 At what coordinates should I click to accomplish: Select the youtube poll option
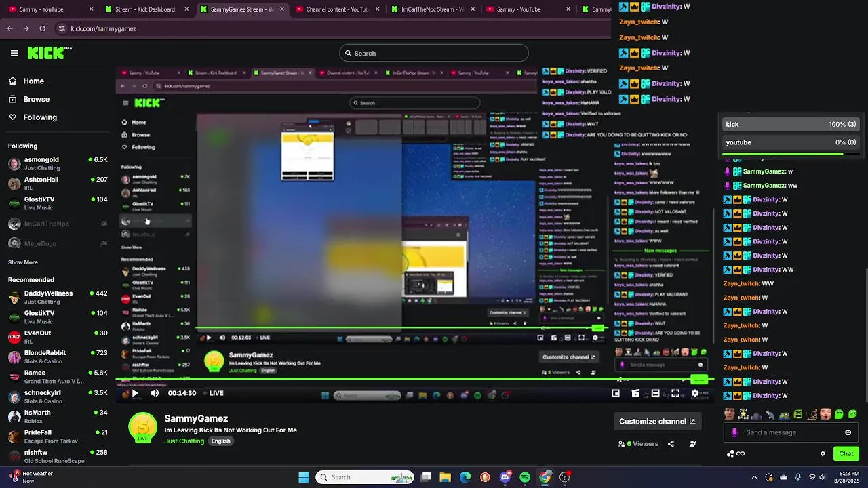pos(791,142)
